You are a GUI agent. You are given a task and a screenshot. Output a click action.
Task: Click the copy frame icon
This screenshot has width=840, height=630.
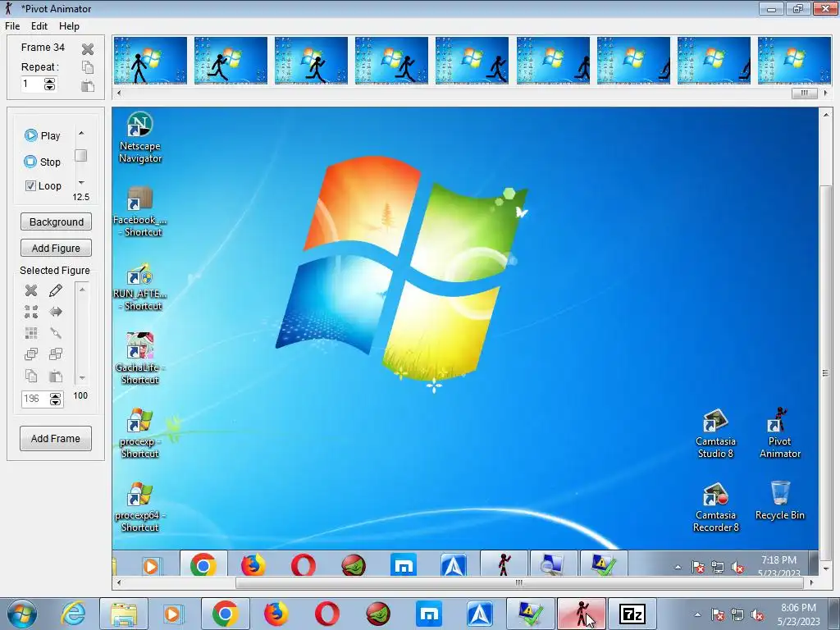[x=88, y=67]
